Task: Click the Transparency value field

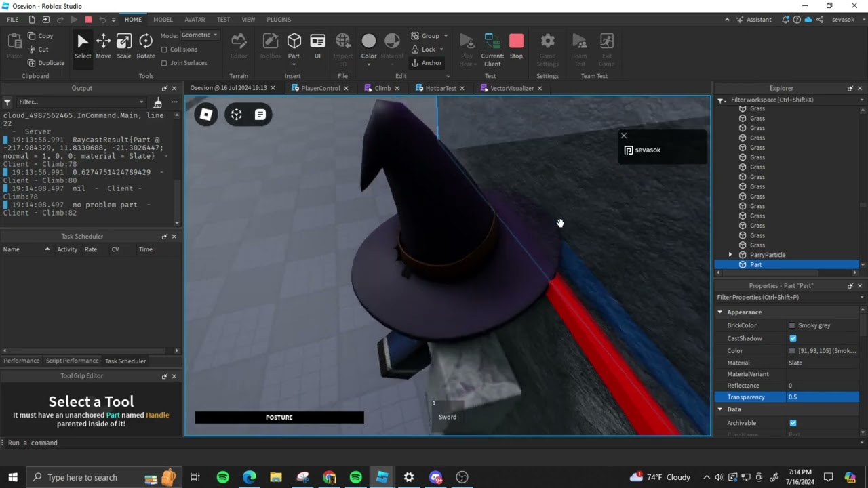Action: tap(823, 397)
